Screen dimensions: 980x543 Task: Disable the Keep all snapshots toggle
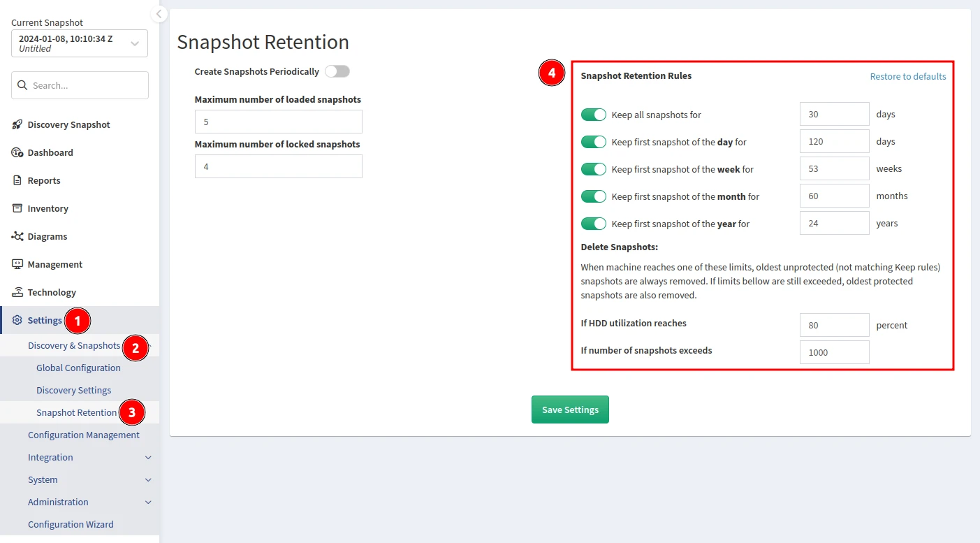pos(593,115)
